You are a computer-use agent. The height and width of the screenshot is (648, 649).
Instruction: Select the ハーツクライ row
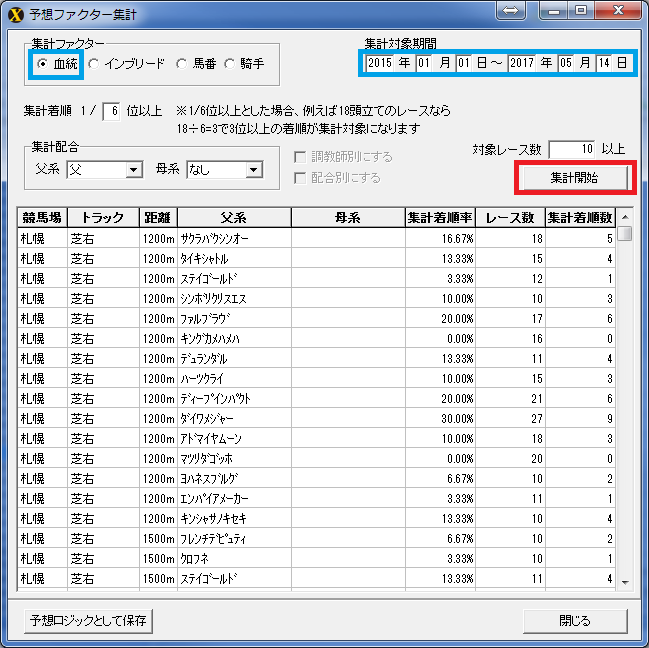coord(316,379)
